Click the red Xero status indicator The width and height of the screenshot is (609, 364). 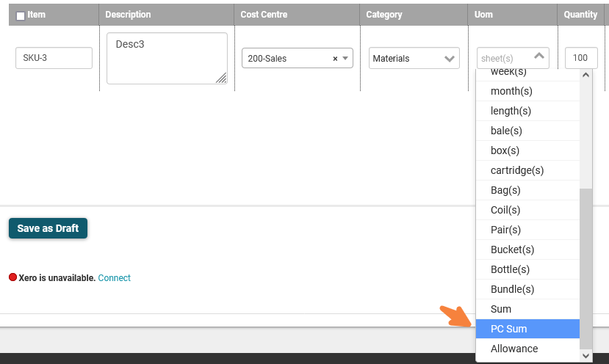pyautogui.click(x=12, y=277)
